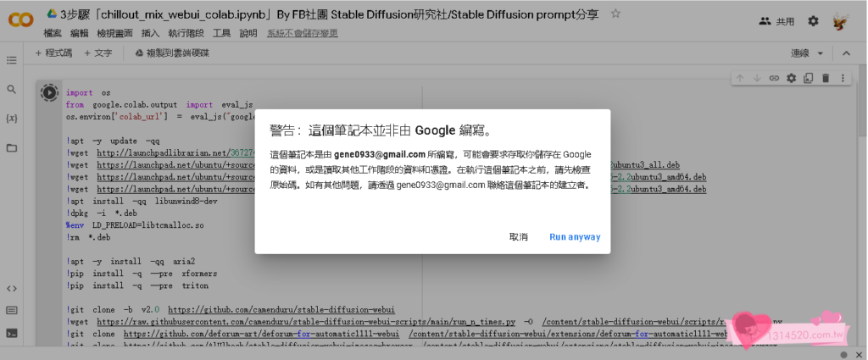Open the table of contents sidebar
The width and height of the screenshot is (868, 360).
pos(12,60)
